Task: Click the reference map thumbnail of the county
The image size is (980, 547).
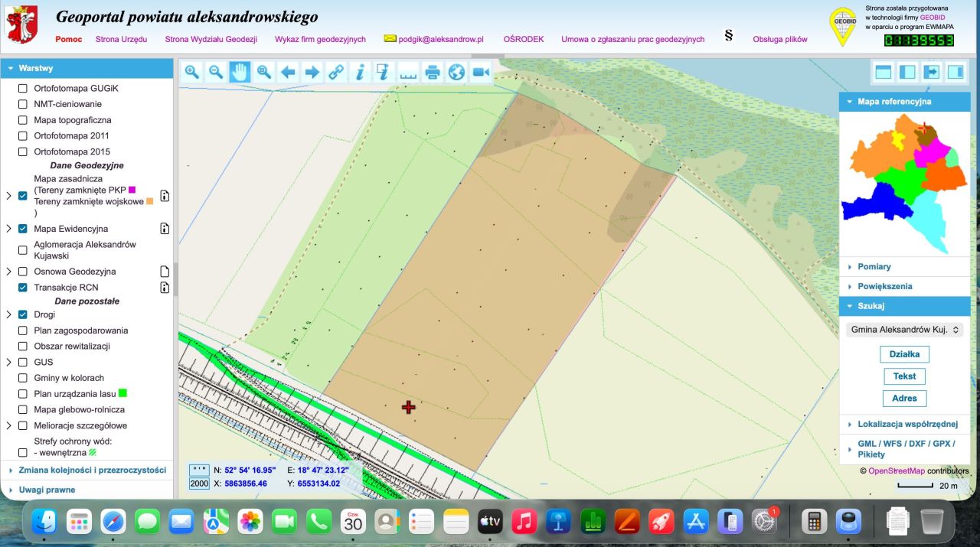Action: click(x=905, y=184)
